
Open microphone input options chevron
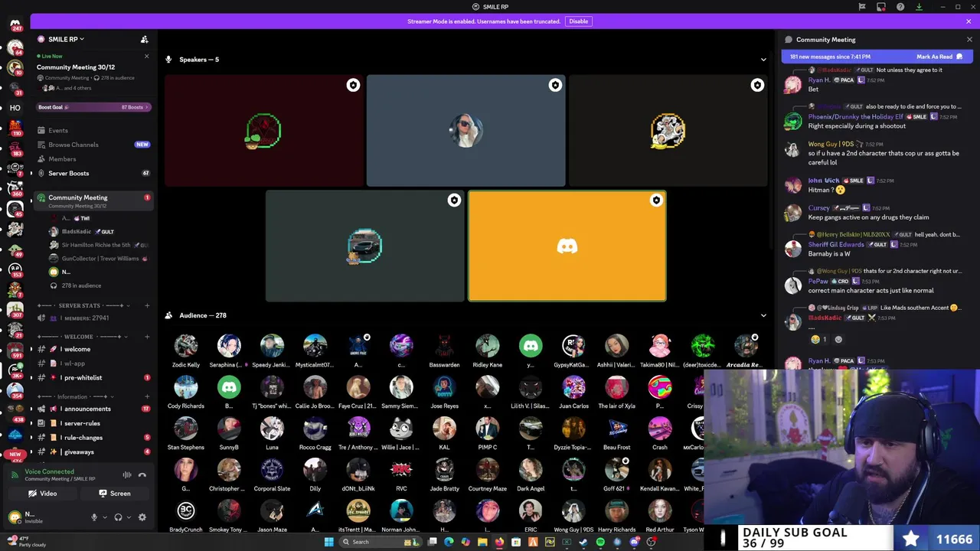coord(105,517)
